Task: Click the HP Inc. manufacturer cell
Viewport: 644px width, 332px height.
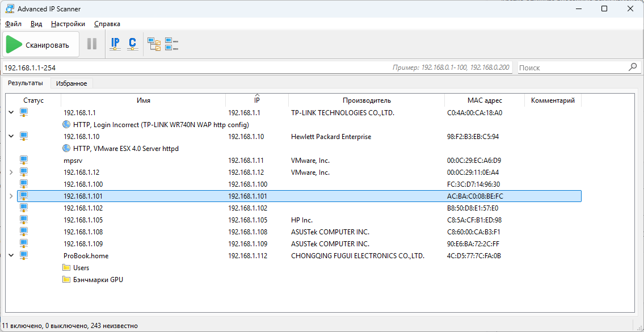Action: [302, 220]
